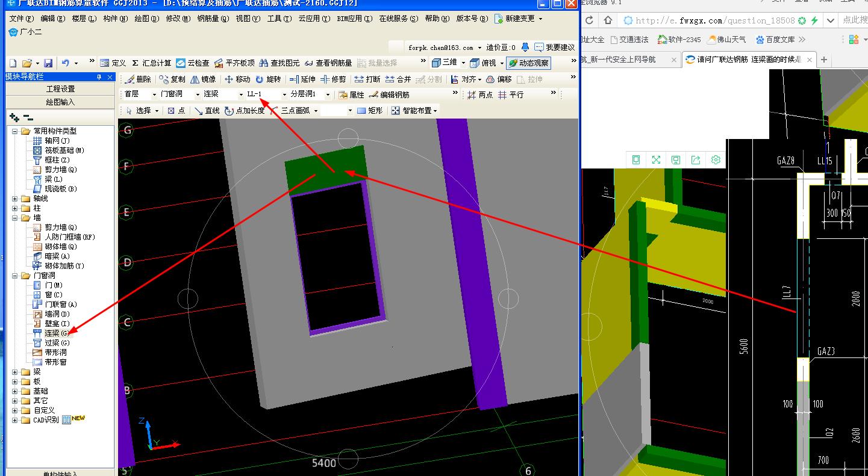Click the browser refresh icon
This screenshot has width=868, height=476.
coord(589,20)
